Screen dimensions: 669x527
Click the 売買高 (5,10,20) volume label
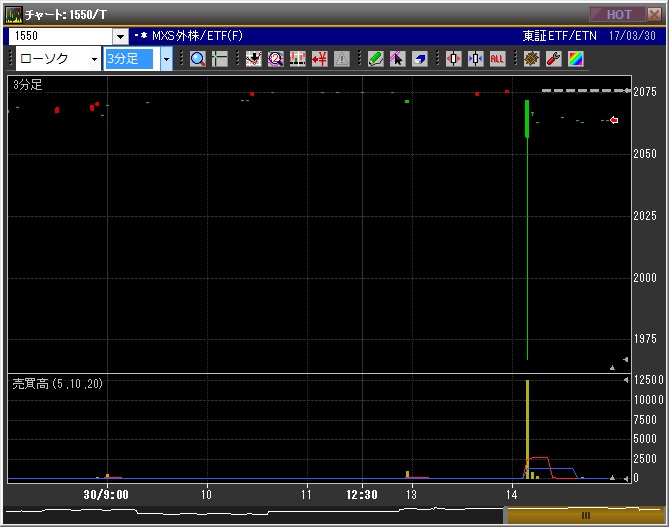coord(56,384)
